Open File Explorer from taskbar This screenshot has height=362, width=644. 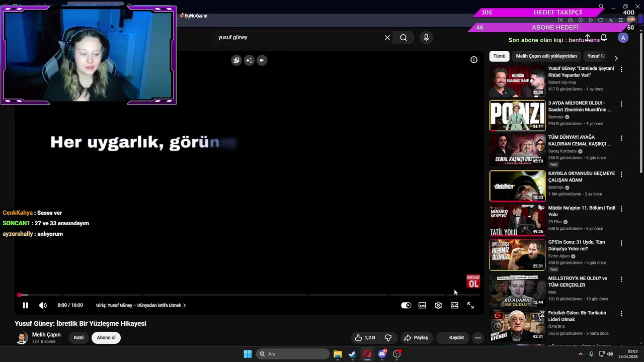[x=338, y=354]
